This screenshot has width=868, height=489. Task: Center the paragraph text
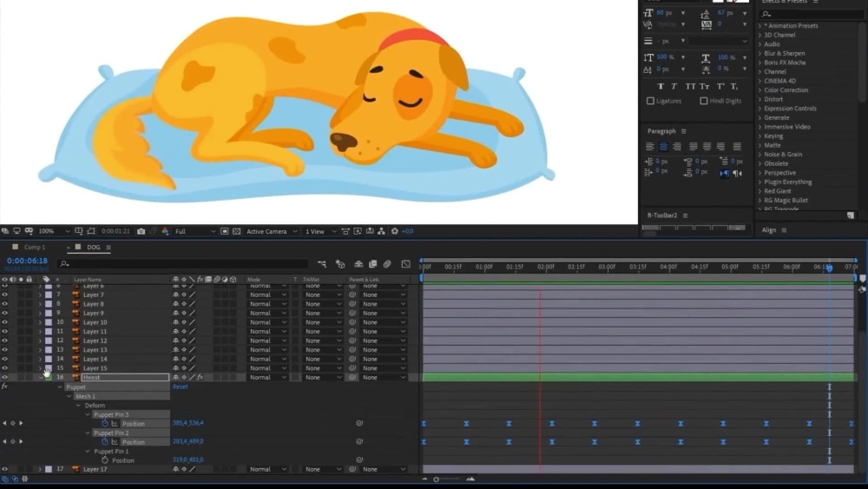pyautogui.click(x=663, y=147)
